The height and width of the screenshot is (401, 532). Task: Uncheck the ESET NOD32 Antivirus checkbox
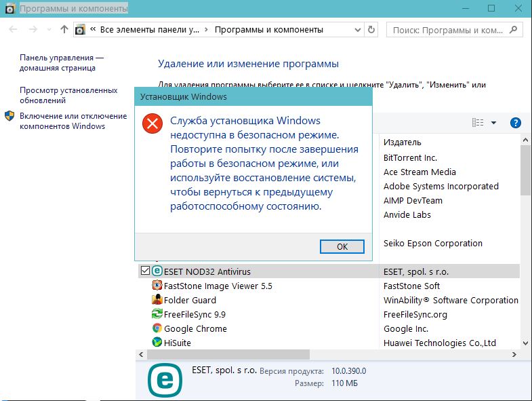pyautogui.click(x=145, y=271)
